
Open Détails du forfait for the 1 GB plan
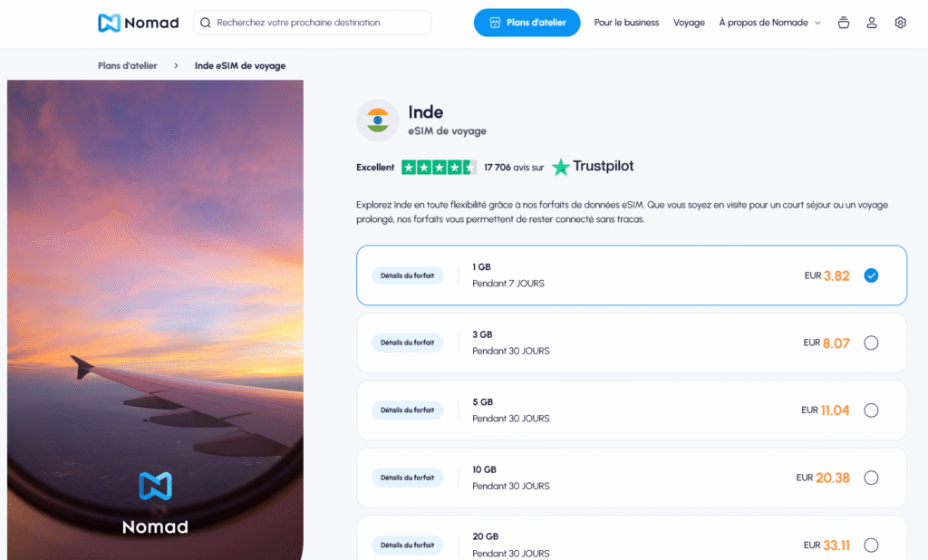click(407, 275)
